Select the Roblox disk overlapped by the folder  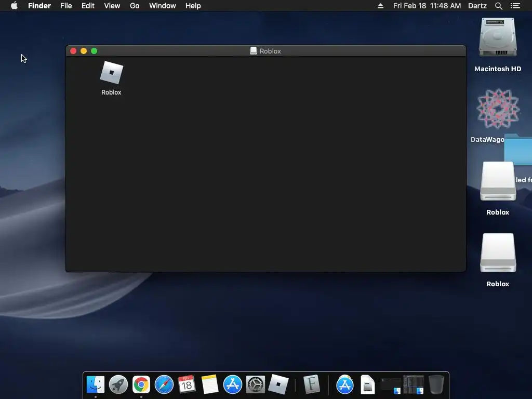pos(498,181)
